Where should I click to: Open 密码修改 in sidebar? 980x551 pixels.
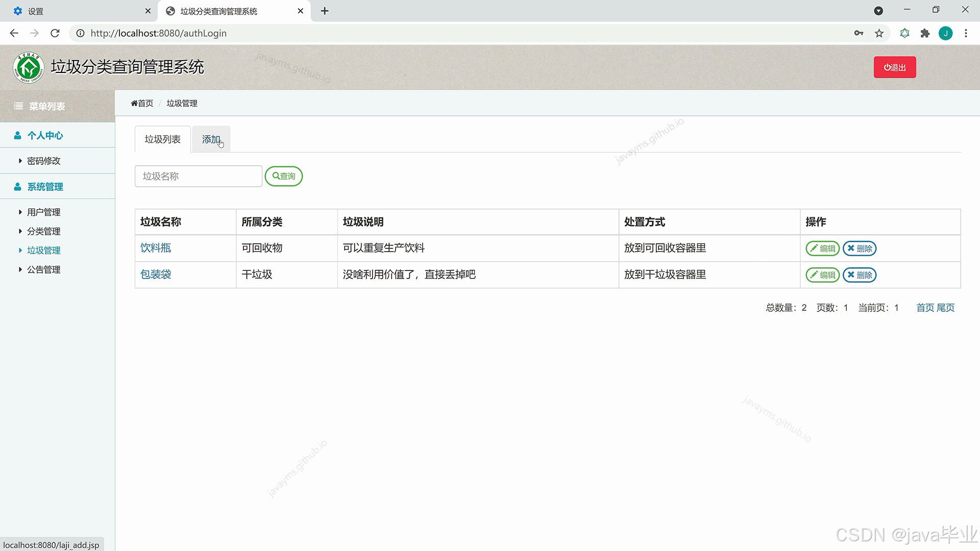coord(43,161)
